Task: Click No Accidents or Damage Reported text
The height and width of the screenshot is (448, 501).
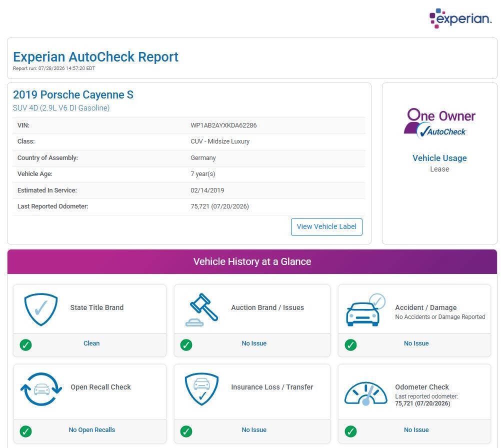Action: click(440, 317)
